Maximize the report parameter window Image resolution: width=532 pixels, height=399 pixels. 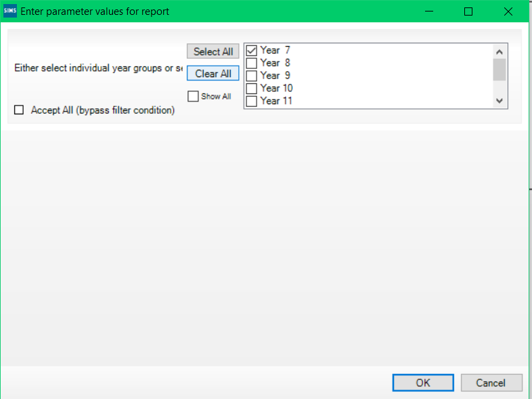point(468,11)
